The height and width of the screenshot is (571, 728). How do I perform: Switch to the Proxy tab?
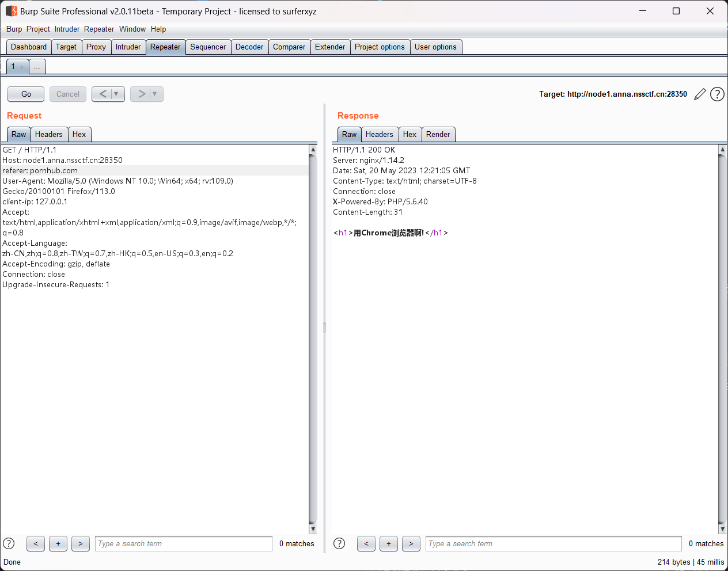(x=96, y=47)
